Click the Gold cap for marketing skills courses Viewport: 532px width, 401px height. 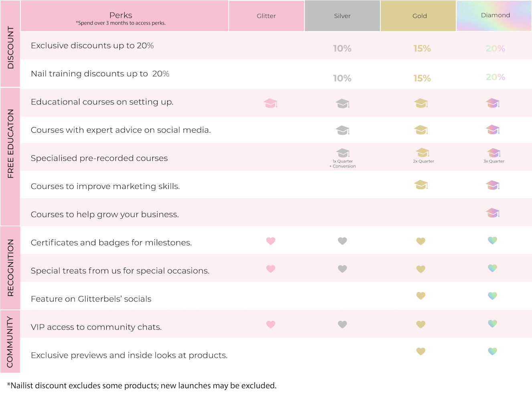(x=421, y=184)
